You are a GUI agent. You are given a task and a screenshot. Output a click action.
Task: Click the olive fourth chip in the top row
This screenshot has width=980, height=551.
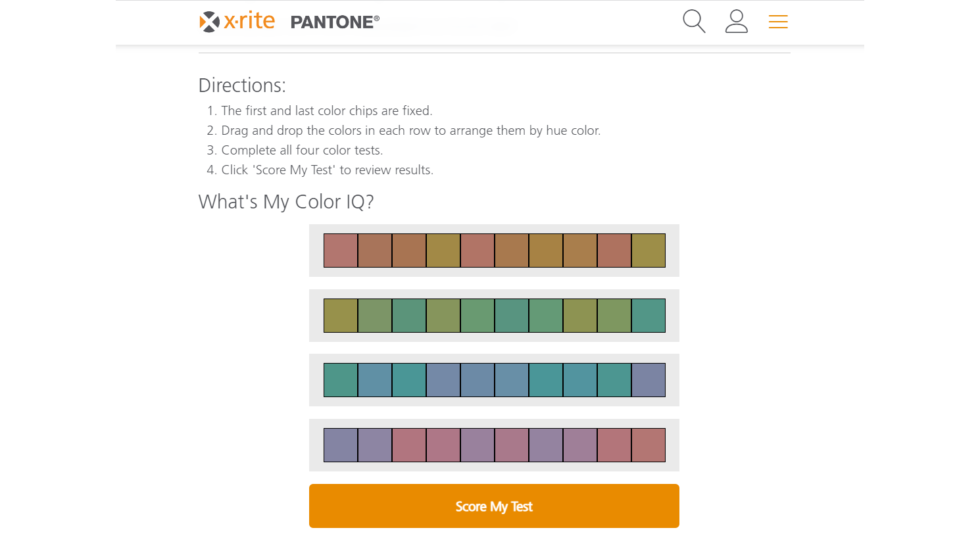(443, 251)
